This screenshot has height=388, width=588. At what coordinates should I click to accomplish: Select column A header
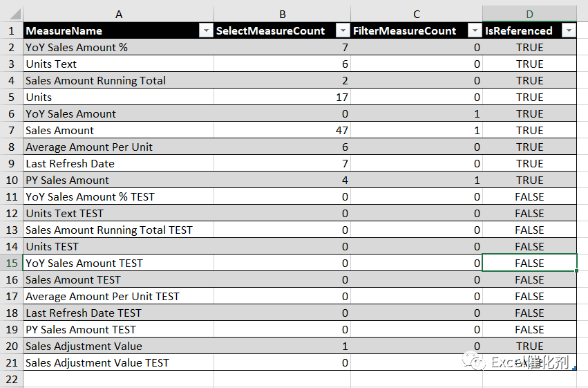point(119,15)
